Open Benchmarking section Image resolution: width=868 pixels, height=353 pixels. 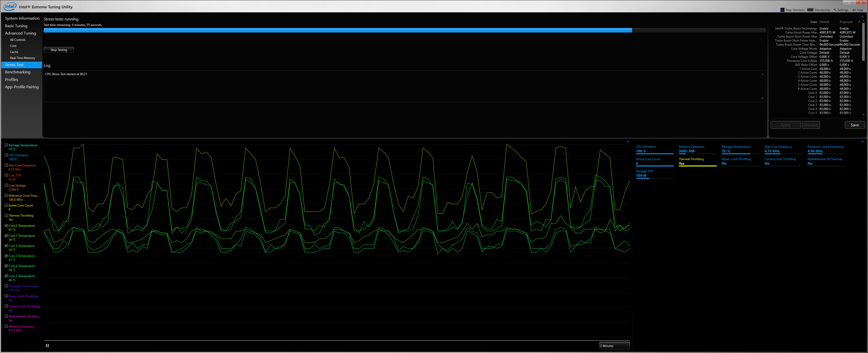[x=17, y=72]
